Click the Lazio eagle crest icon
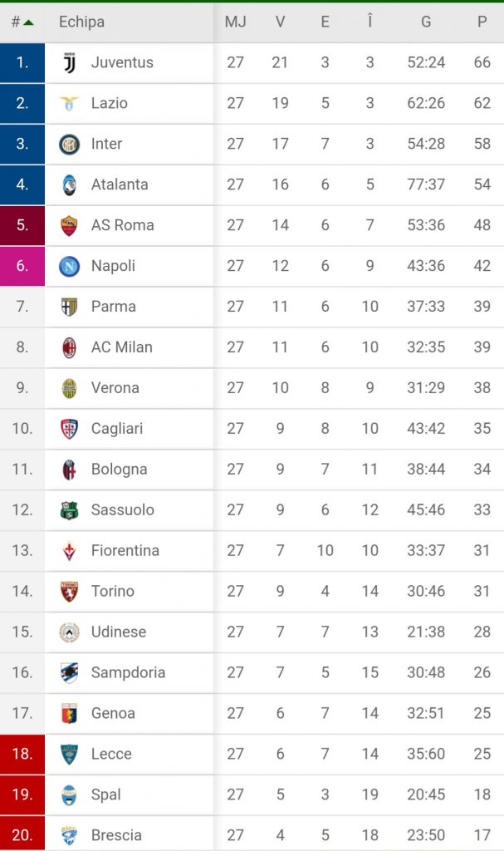This screenshot has width=504, height=851. tap(69, 103)
